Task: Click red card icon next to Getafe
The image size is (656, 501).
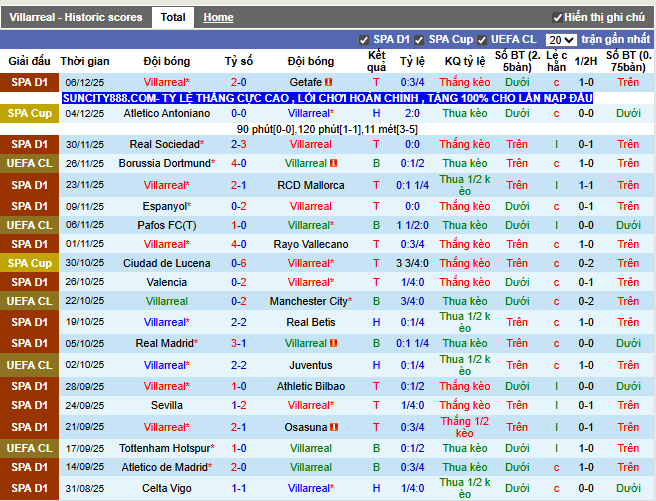Action: pyautogui.click(x=328, y=82)
